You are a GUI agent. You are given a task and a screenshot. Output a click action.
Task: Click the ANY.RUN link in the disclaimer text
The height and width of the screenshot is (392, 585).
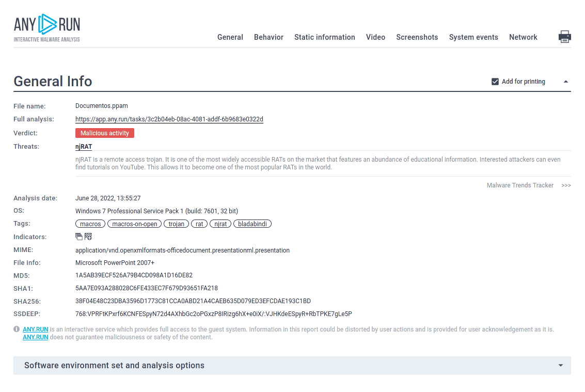(x=35, y=329)
